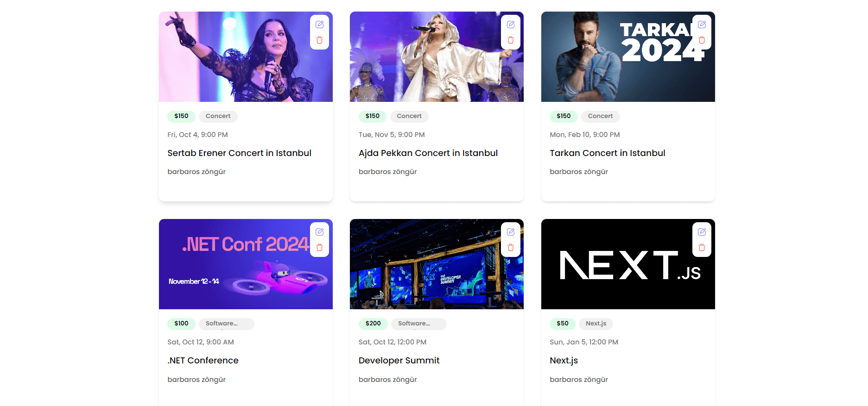868x406 pixels.
Task: Open Ajda Pekkan Concert in Istanbul title
Action: 428,153
